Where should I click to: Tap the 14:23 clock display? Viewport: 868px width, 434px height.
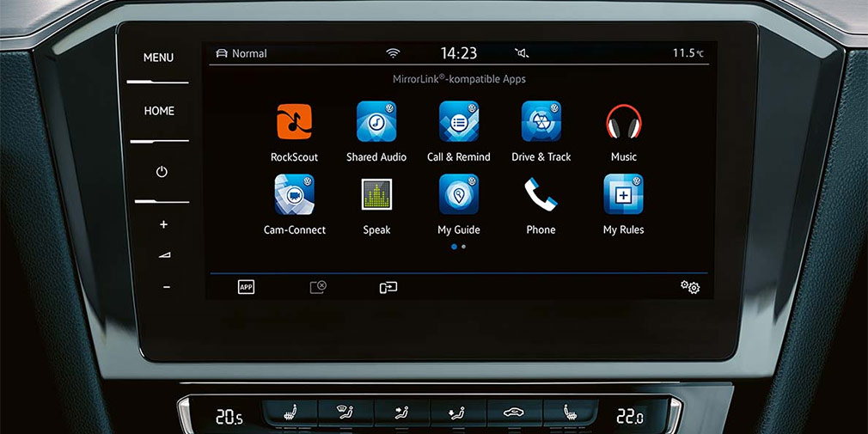(458, 53)
